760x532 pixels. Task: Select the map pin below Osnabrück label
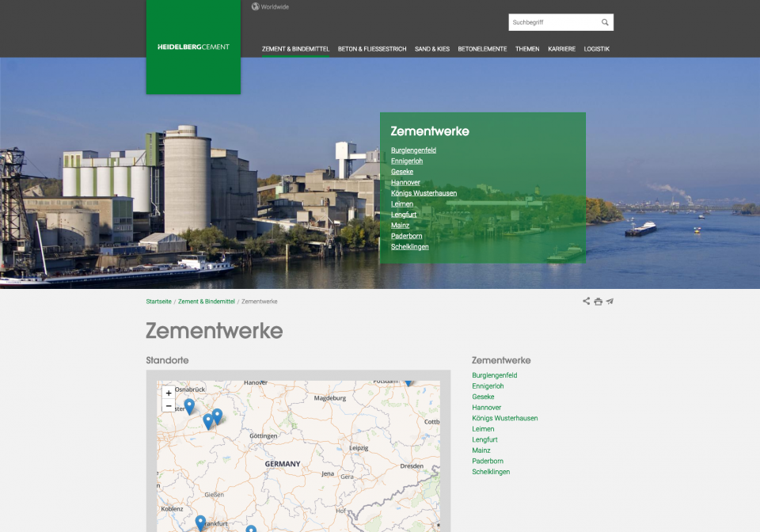click(189, 406)
